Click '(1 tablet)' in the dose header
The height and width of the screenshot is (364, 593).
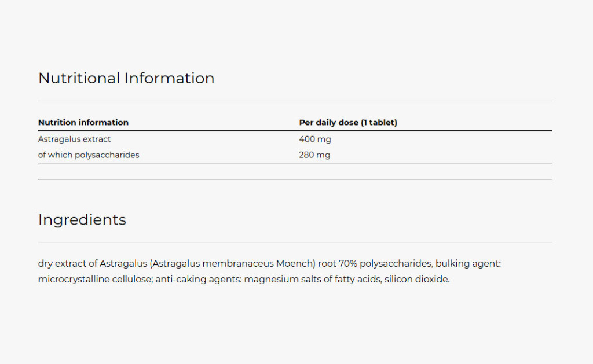pyautogui.click(x=379, y=123)
